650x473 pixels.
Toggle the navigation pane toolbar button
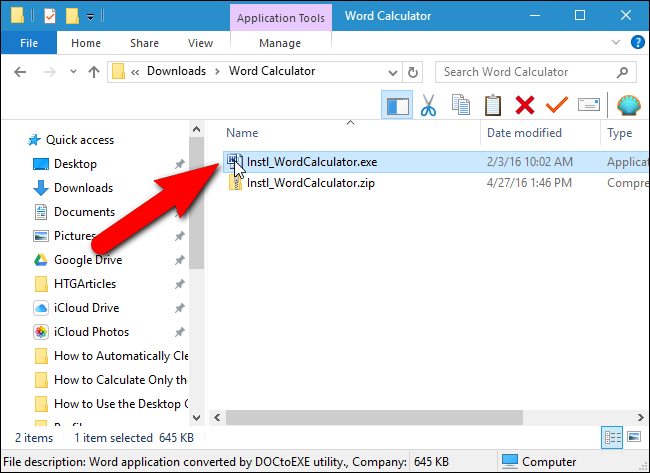pyautogui.click(x=397, y=105)
